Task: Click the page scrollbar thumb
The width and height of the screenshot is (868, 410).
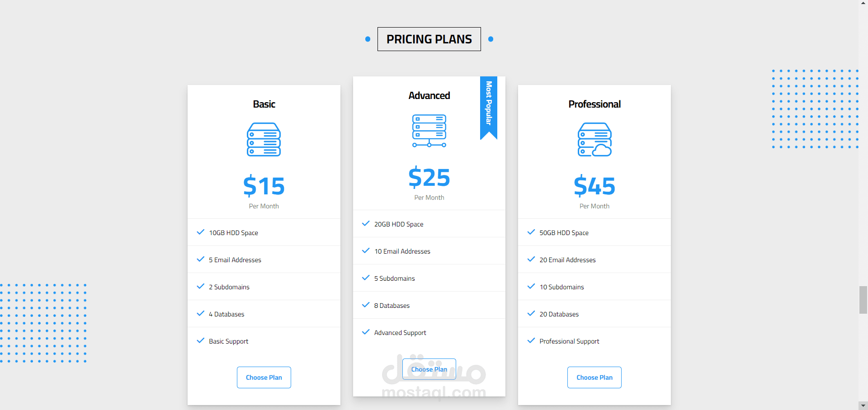Action: [863, 300]
